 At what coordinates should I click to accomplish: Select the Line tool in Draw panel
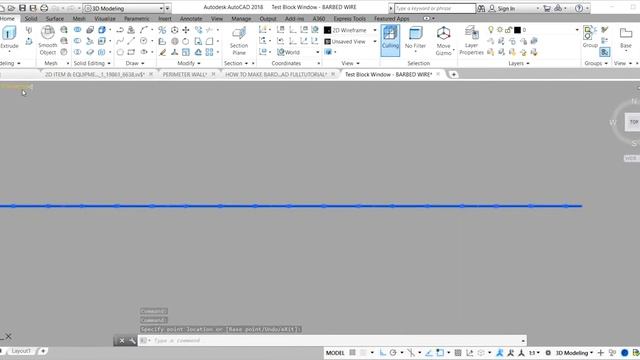pos(131,41)
